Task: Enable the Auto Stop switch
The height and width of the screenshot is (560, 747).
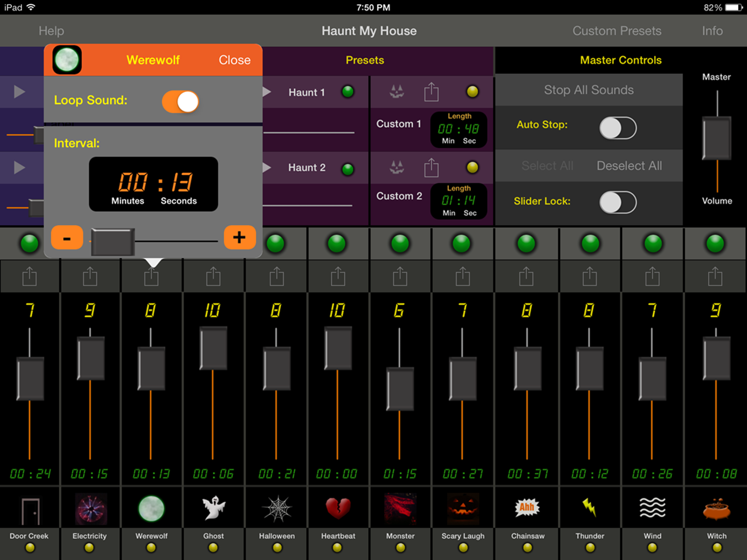Action: pyautogui.click(x=618, y=128)
